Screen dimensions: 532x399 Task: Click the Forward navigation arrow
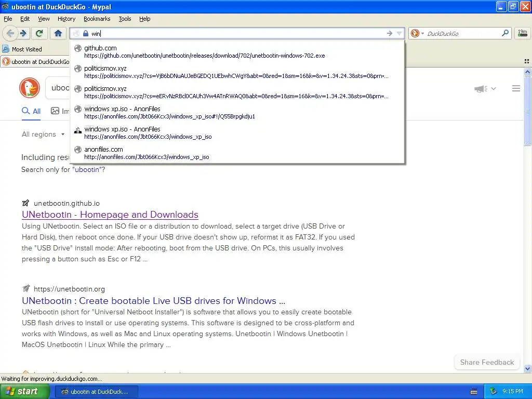pyautogui.click(x=23, y=33)
